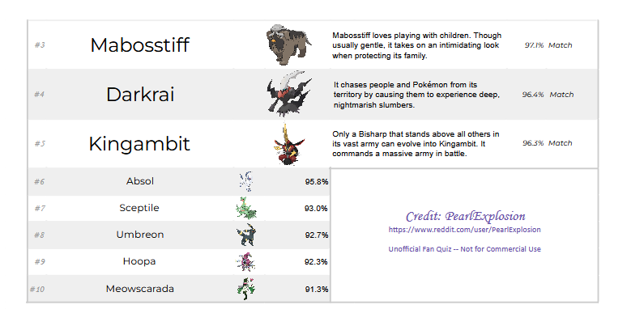Click the small Hoopa sprite

click(245, 262)
